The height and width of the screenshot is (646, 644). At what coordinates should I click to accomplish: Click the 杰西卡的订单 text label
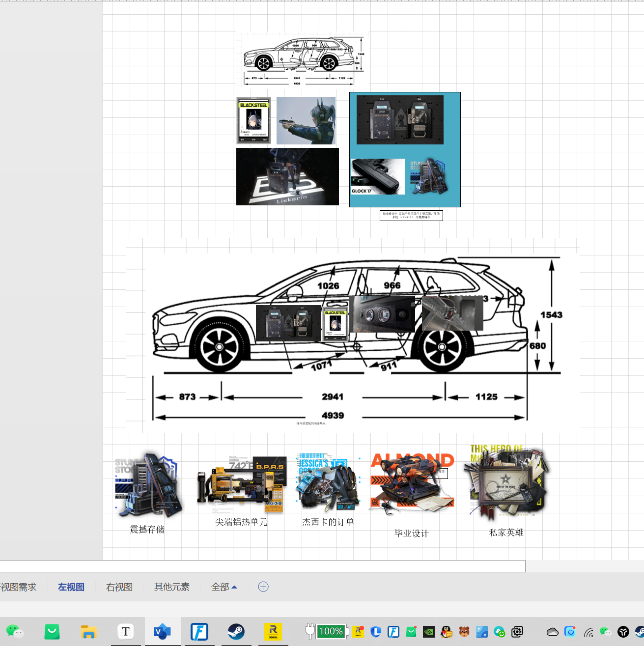328,522
